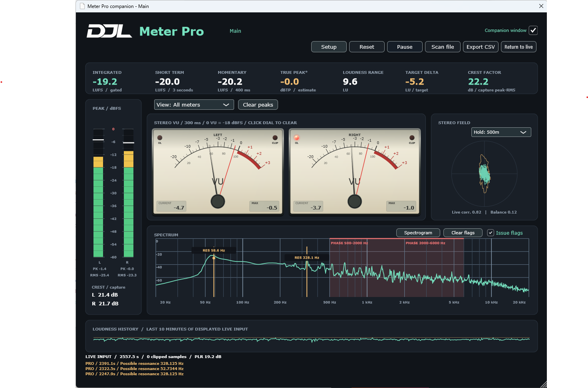Click the right VU CURRENT -3.7 readout
Viewport: 588px width, 388px height.
(308, 206)
